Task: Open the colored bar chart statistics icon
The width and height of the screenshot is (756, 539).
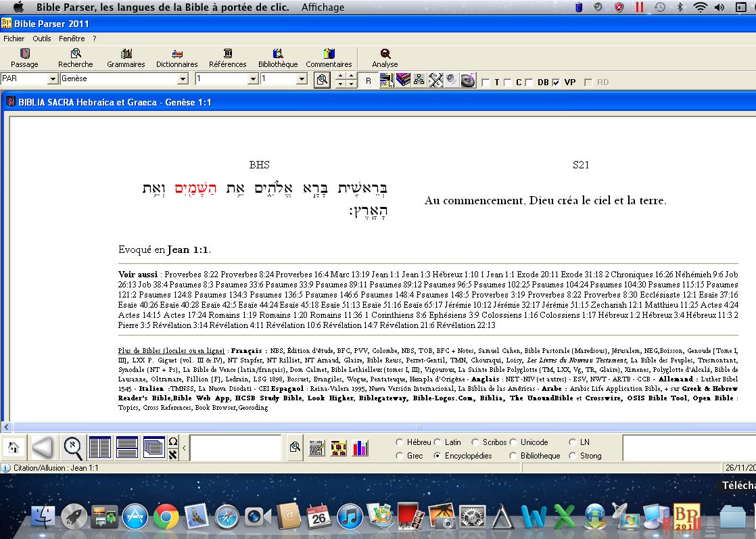Action: pos(360,448)
